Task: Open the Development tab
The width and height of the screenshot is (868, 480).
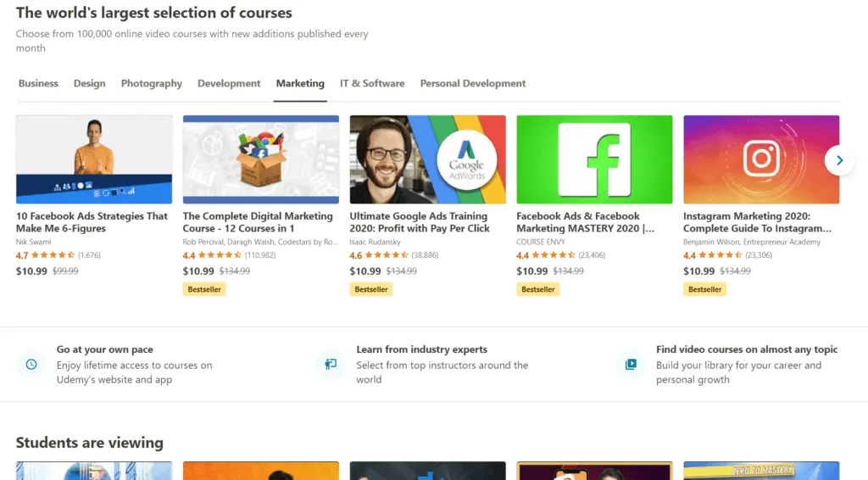Action: [229, 84]
